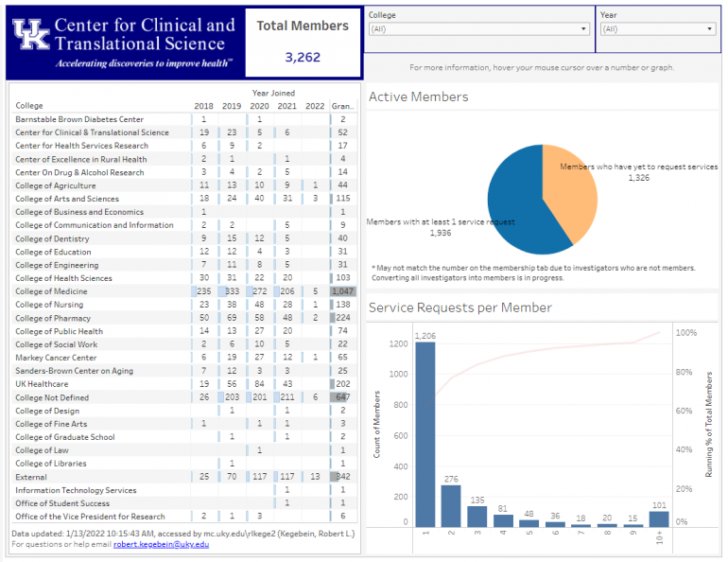Image resolution: width=728 pixels, height=562 pixels.
Task: Select the 2019 year column header
Action: [232, 106]
